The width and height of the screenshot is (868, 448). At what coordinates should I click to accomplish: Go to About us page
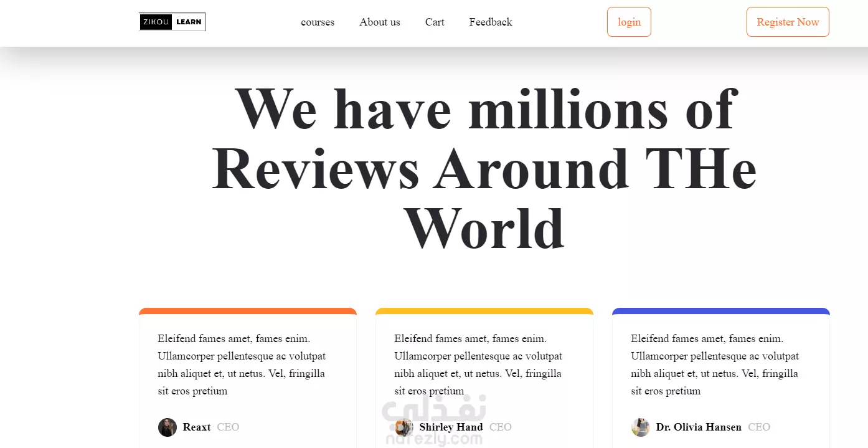point(380,22)
